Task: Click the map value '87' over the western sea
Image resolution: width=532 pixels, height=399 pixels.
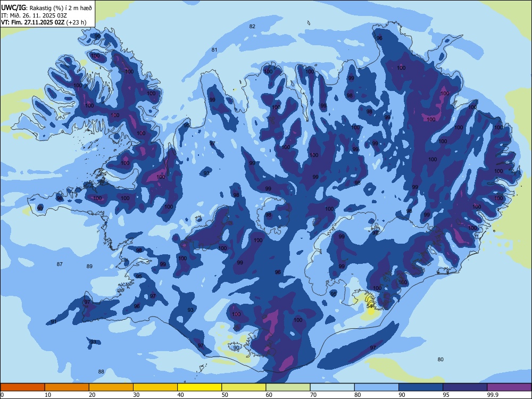Action: (x=60, y=264)
